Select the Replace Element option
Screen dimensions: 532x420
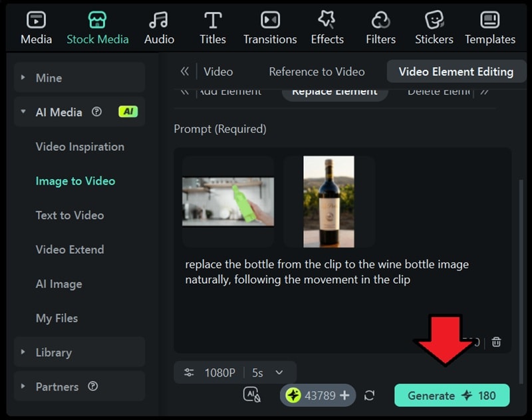(334, 92)
